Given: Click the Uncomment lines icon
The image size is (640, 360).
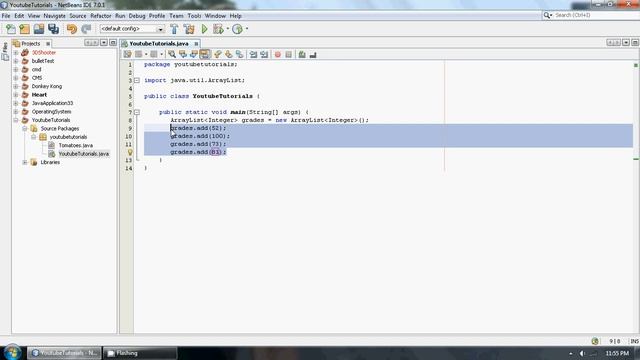Looking at the screenshot, I should coord(313,54).
